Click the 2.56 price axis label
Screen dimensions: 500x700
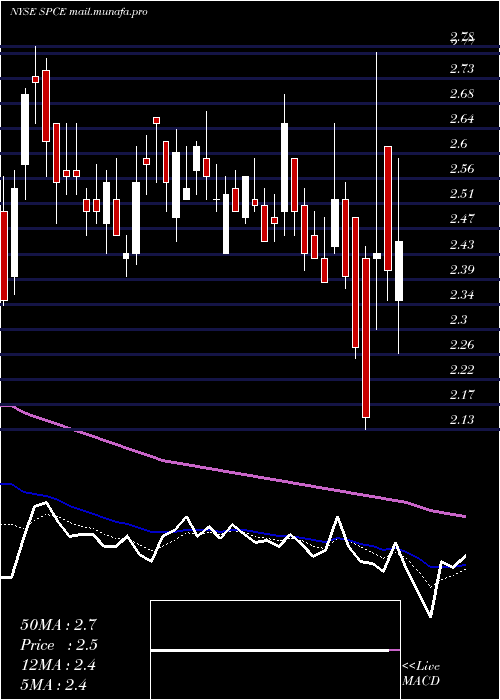coord(462,169)
